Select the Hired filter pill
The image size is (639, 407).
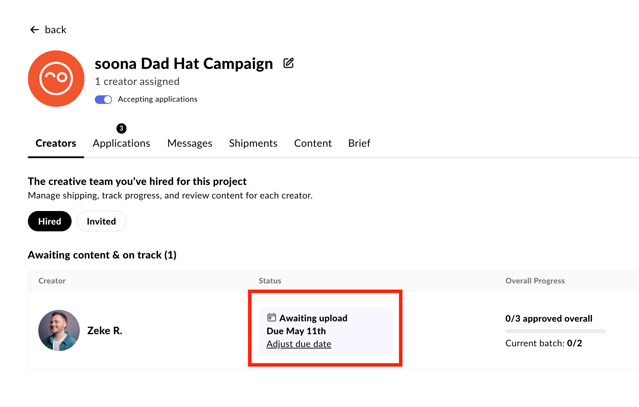click(50, 221)
